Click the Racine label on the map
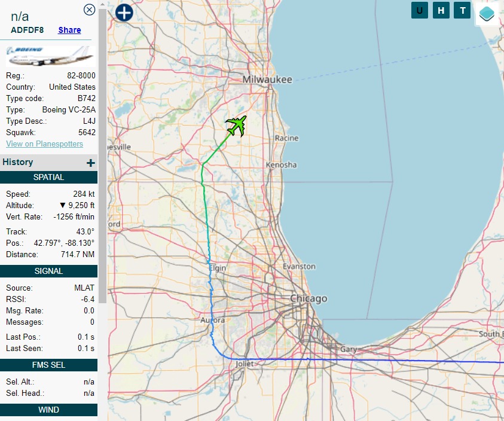Screen dimensions: 504x421 pos(287,138)
